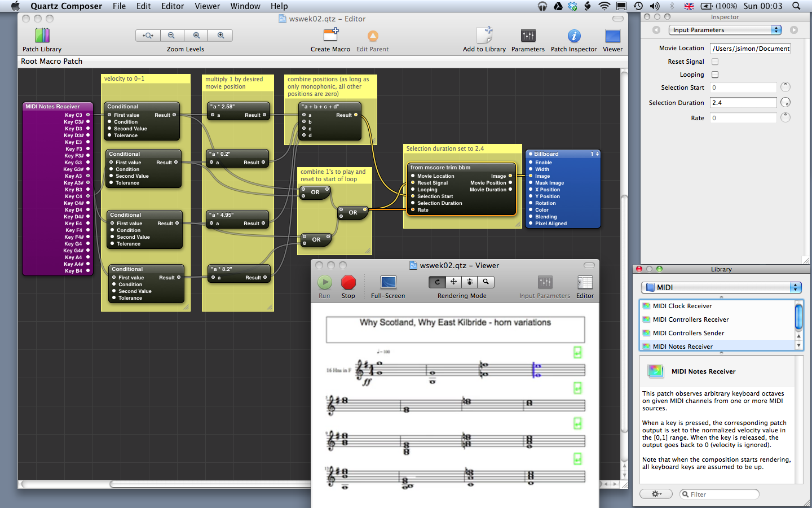Toggle Reset Signal checkbox
Image resolution: width=812 pixels, height=508 pixels.
(715, 62)
